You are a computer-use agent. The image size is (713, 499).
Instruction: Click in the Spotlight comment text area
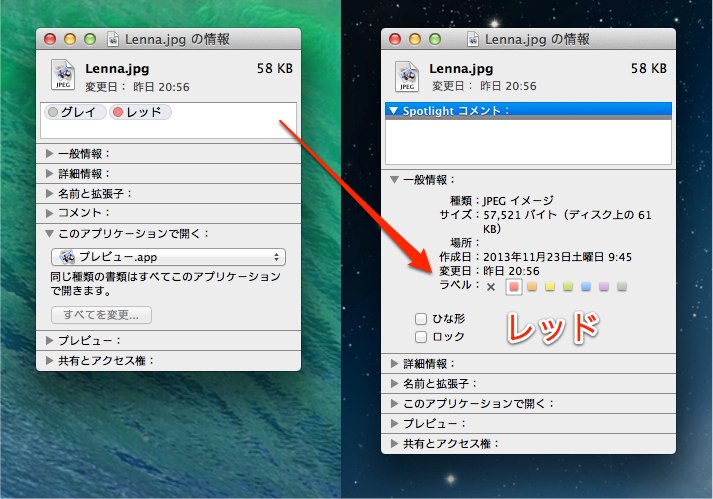(528, 141)
